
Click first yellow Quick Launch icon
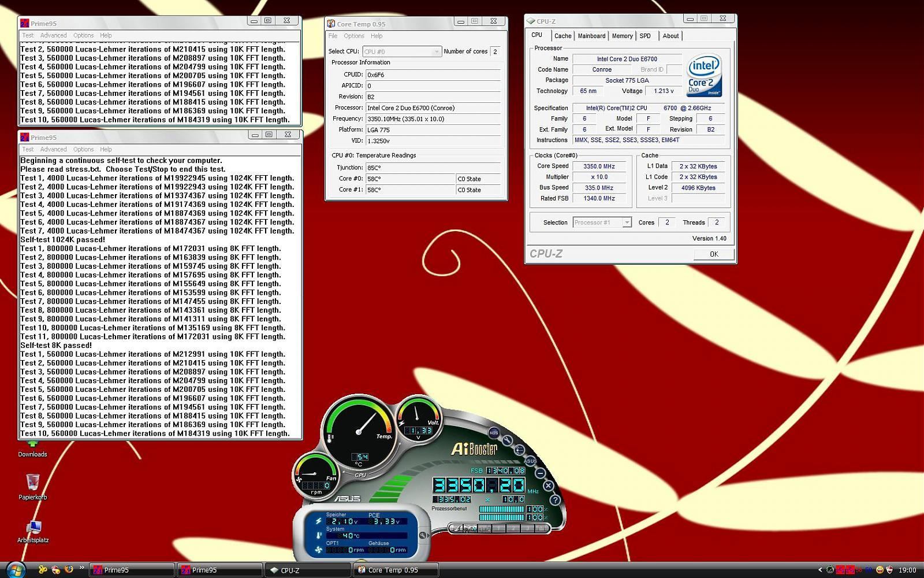(x=43, y=569)
